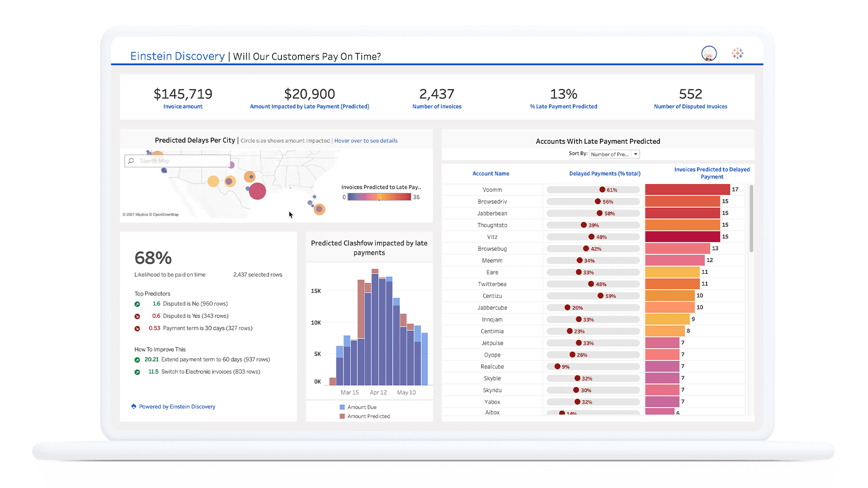This screenshot has width=868, height=488.
Task: Select the Skyble account name
Action: tap(492, 378)
